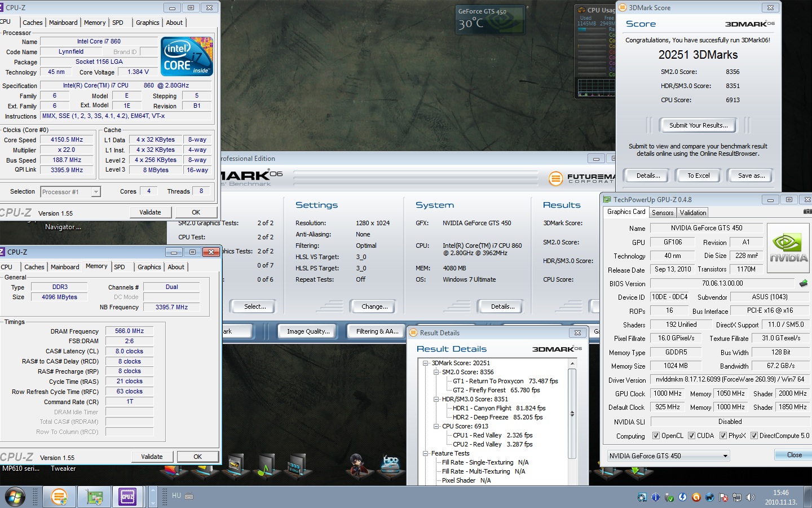
Task: Click Save as button in 3DMark Score
Action: click(x=751, y=176)
